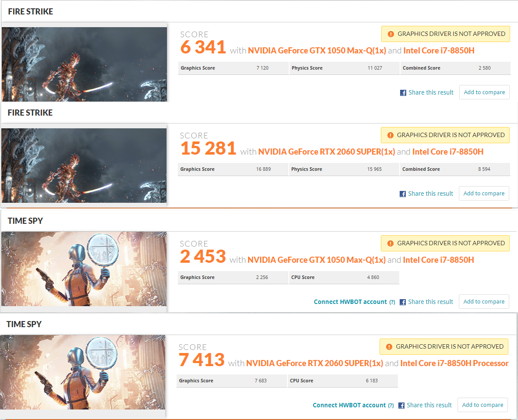Click warning icon in 7 413 result's driver notice
Image resolution: width=518 pixels, height=420 pixels.
(x=389, y=347)
